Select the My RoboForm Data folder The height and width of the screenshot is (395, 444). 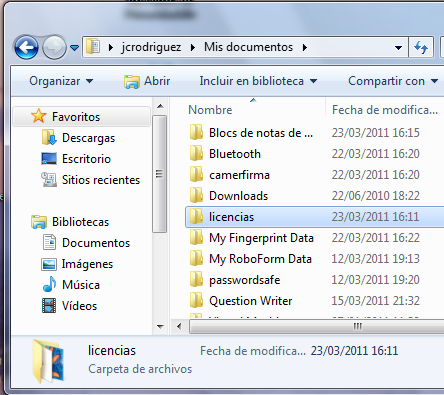click(260, 259)
